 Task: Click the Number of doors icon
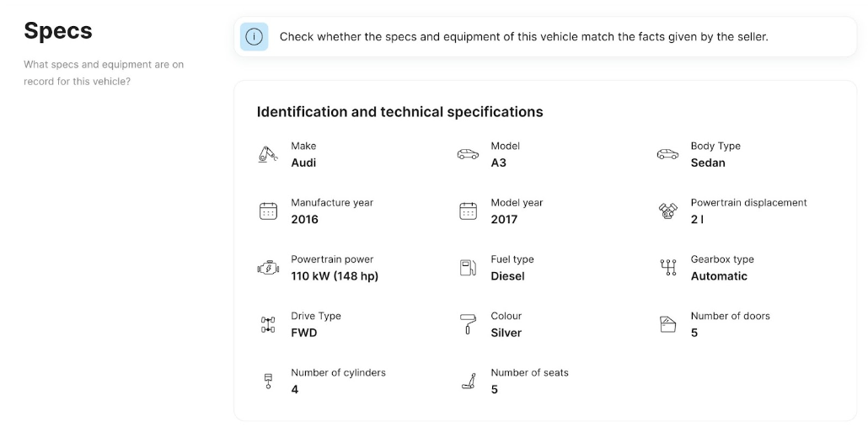click(x=668, y=324)
